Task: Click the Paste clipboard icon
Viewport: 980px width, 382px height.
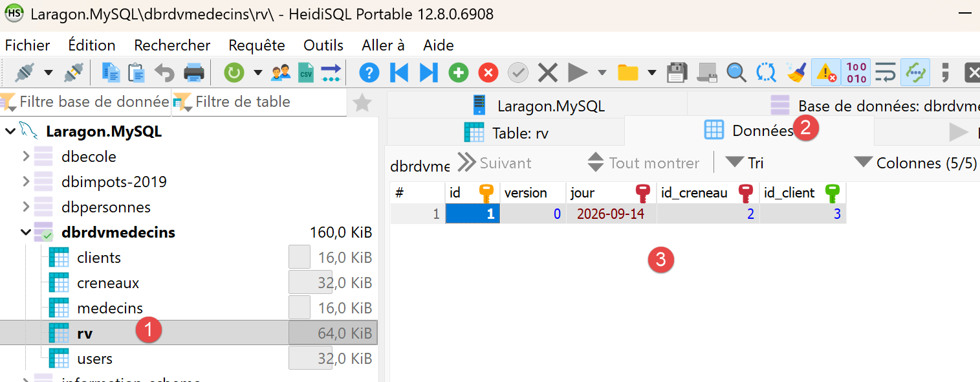Action: click(136, 72)
